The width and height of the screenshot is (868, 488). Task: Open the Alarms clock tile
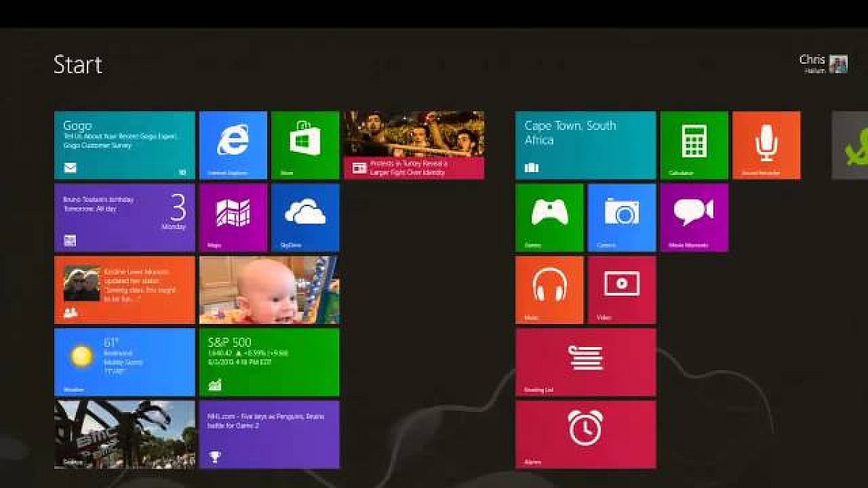click(x=585, y=434)
